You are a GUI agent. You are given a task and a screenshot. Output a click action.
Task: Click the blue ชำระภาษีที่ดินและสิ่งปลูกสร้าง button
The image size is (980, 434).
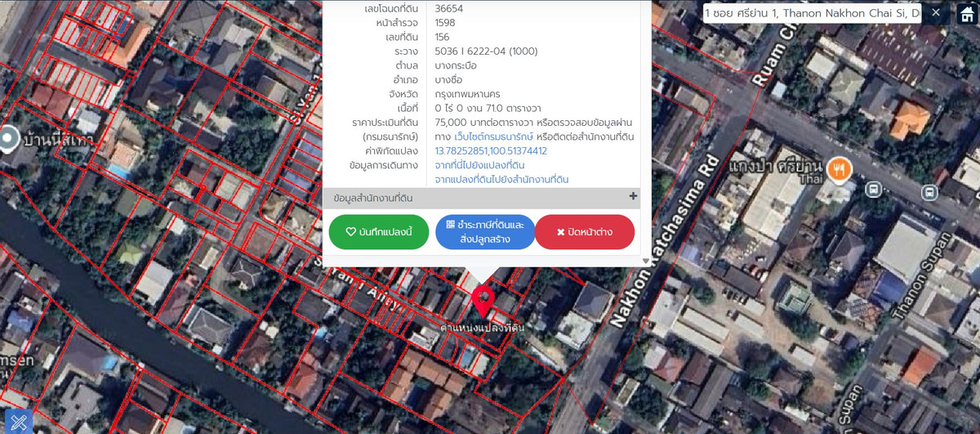click(485, 232)
